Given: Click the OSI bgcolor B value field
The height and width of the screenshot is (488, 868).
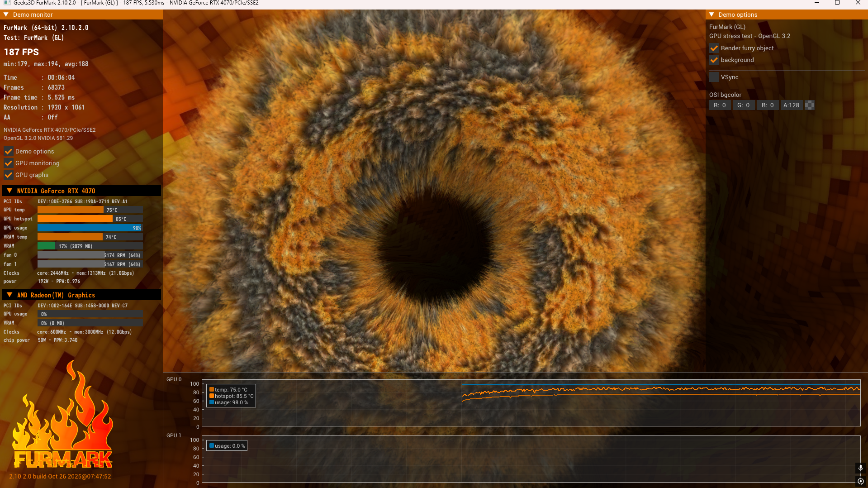Looking at the screenshot, I should point(768,105).
